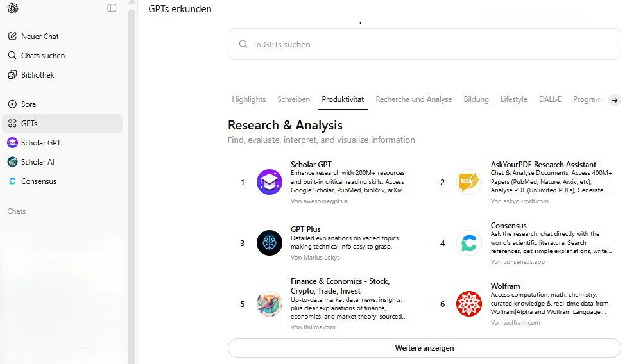This screenshot has width=643, height=364.
Task: Open the DALL·E category tab
Action: coord(550,99)
